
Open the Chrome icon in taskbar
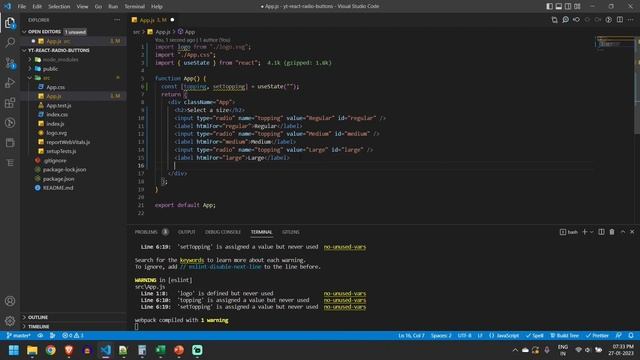tap(51, 350)
